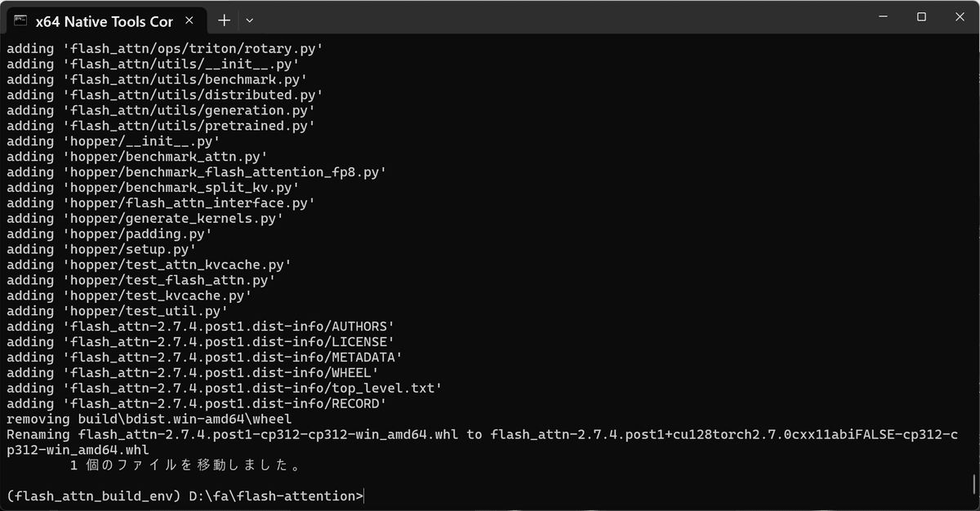Image resolution: width=980 pixels, height=511 pixels.
Task: Click the vertical scrollbar thumb
Action: 973,482
